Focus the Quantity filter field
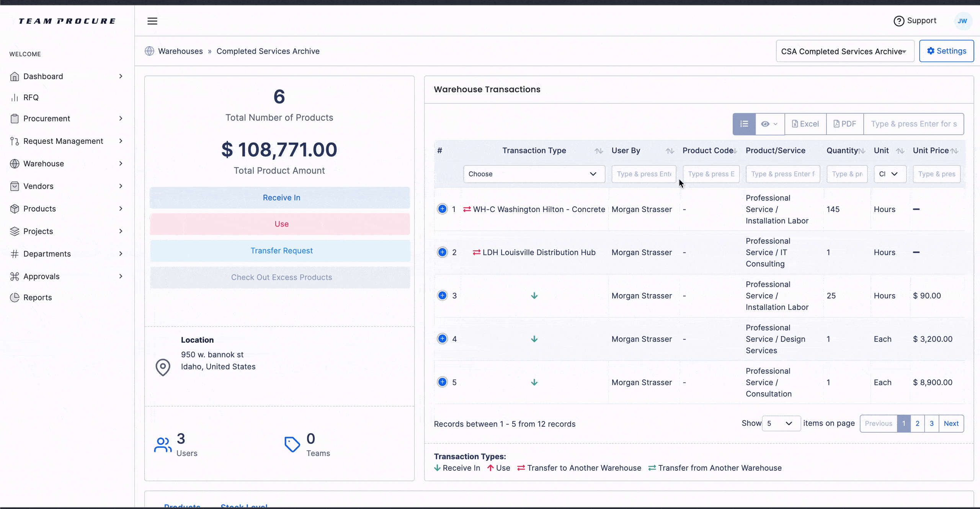 pyautogui.click(x=847, y=174)
